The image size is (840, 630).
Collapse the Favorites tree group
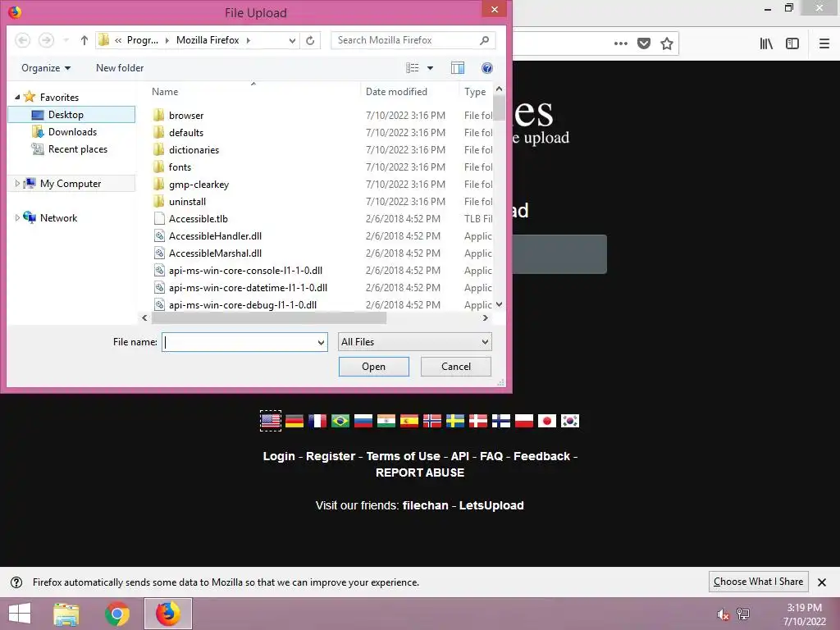tap(17, 97)
